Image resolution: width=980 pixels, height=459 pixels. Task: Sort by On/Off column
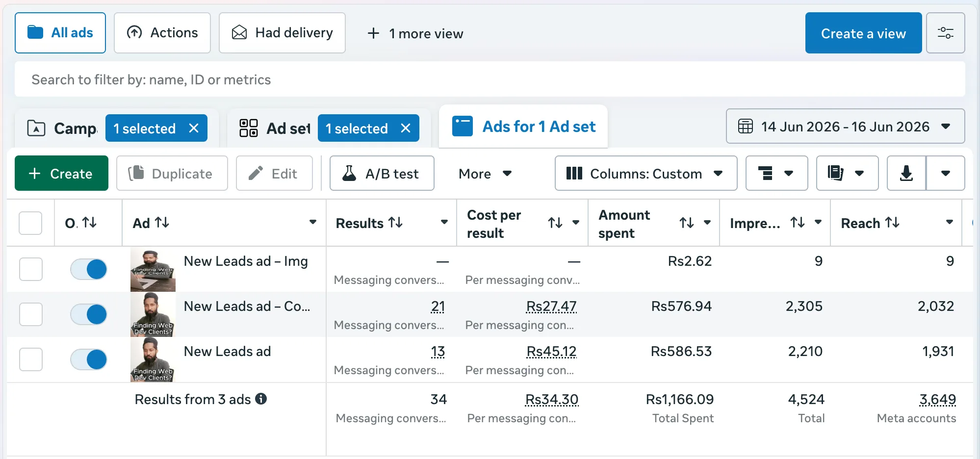[x=89, y=223]
